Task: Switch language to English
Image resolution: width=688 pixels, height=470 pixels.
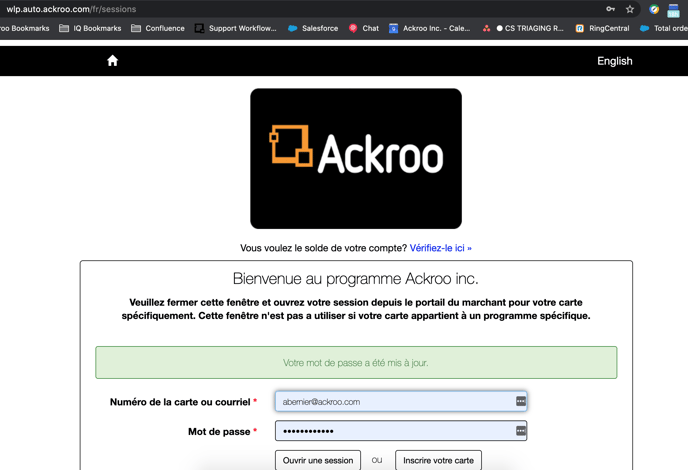Action: pos(614,61)
